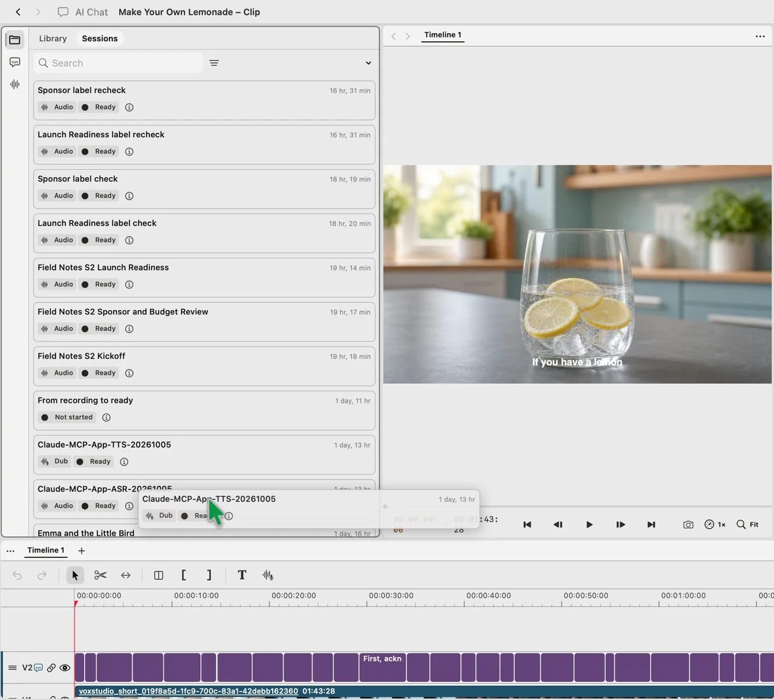Toggle the V2 track link icon
This screenshot has width=774, height=700.
tap(51, 668)
